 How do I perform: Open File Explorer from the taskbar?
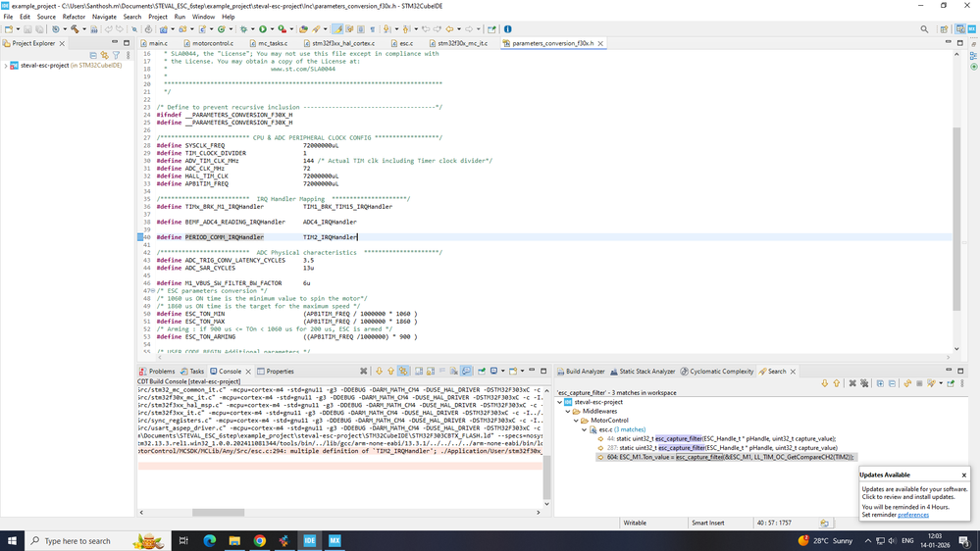[x=234, y=540]
